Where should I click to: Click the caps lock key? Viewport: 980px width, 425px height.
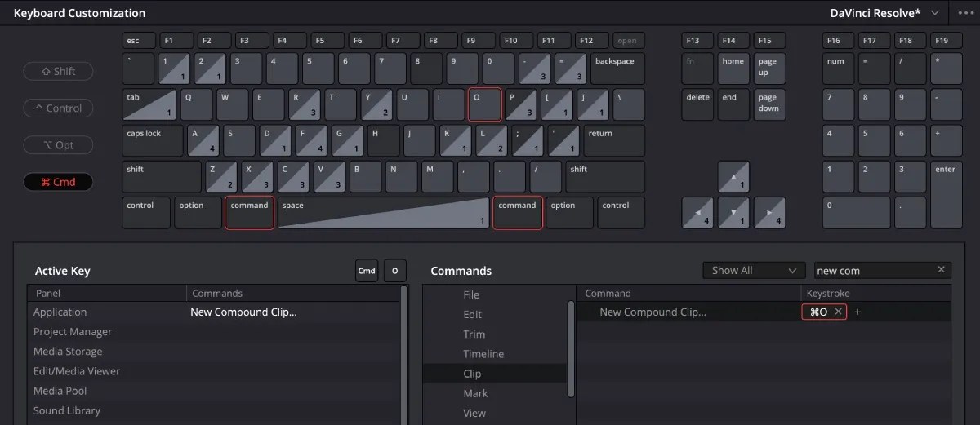(x=153, y=141)
